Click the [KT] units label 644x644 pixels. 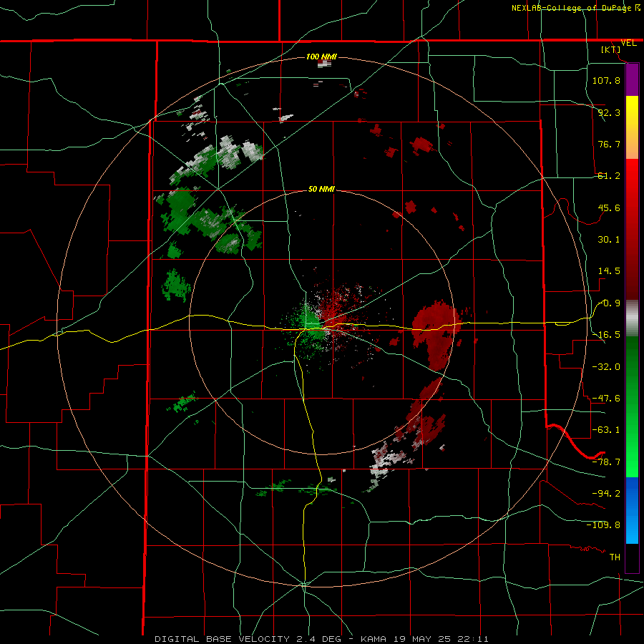pos(611,49)
